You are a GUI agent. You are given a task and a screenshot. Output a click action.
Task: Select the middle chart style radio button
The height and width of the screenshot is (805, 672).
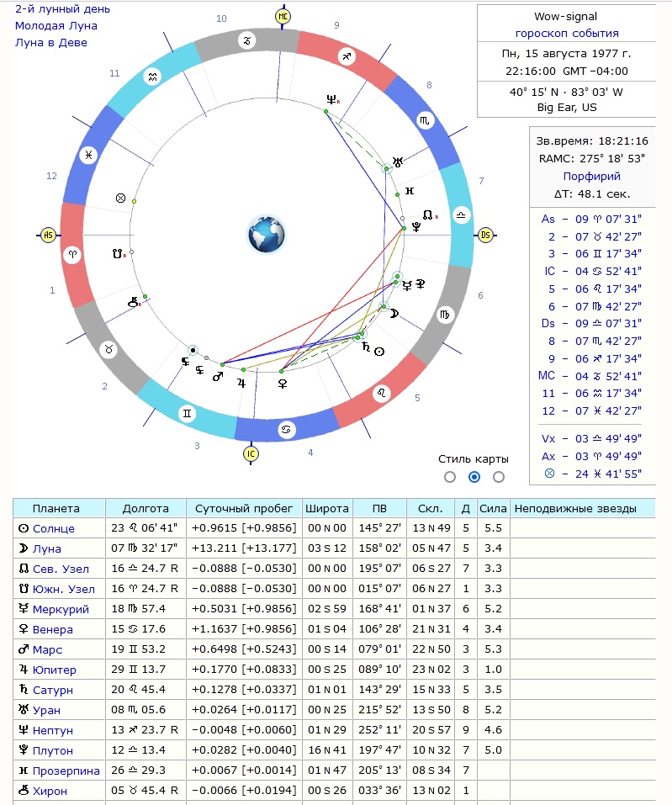[x=474, y=477]
